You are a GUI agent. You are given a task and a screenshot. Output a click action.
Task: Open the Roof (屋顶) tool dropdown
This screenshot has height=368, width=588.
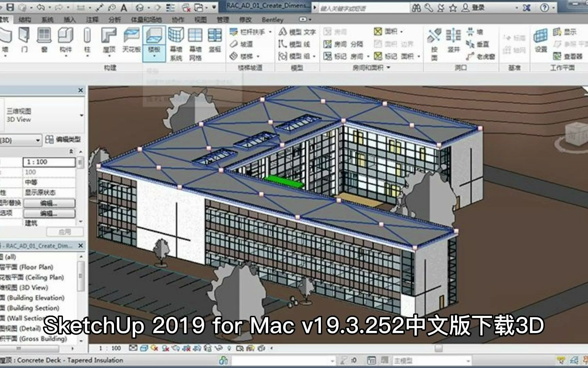click(109, 55)
